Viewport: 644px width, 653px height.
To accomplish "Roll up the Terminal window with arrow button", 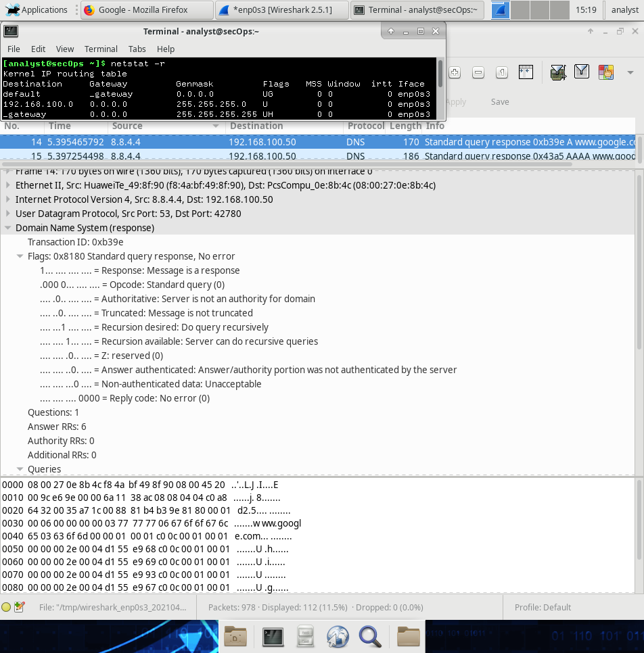I will (x=390, y=31).
